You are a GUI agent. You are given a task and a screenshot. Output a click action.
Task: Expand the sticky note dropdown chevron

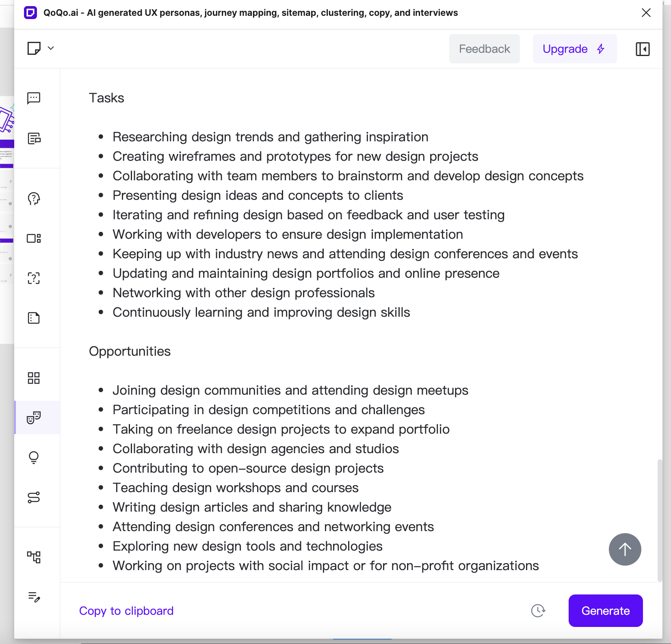pos(51,48)
